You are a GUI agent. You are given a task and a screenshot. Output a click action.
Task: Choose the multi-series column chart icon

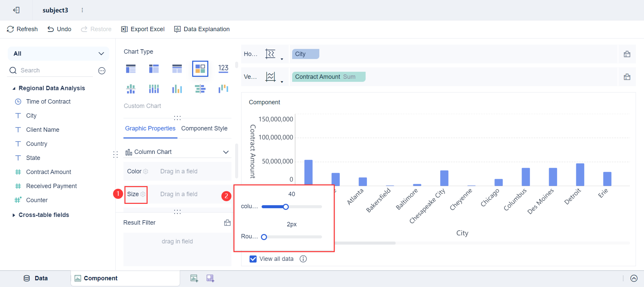coord(177,89)
